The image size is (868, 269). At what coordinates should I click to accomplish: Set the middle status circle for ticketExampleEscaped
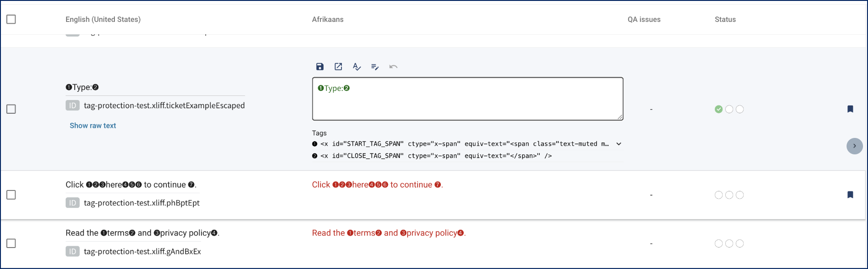click(x=729, y=109)
